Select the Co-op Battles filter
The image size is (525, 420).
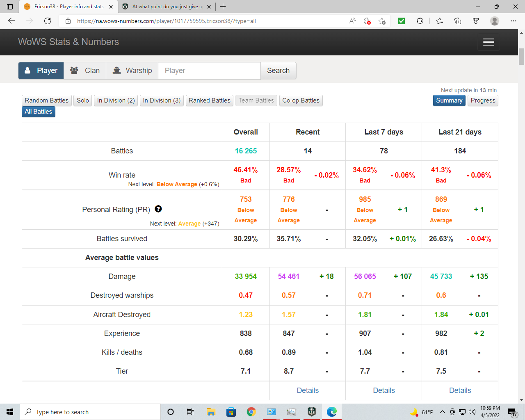coord(301,100)
